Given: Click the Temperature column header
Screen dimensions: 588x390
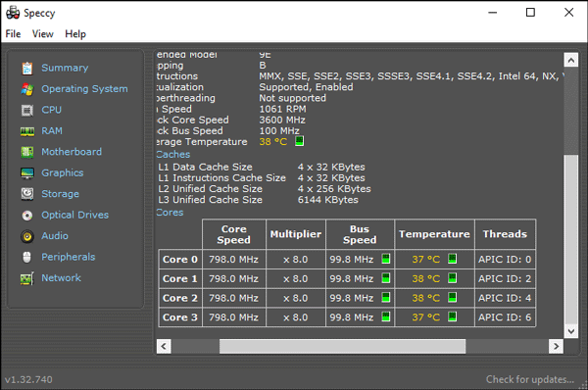Looking at the screenshot, I should pyautogui.click(x=434, y=234).
